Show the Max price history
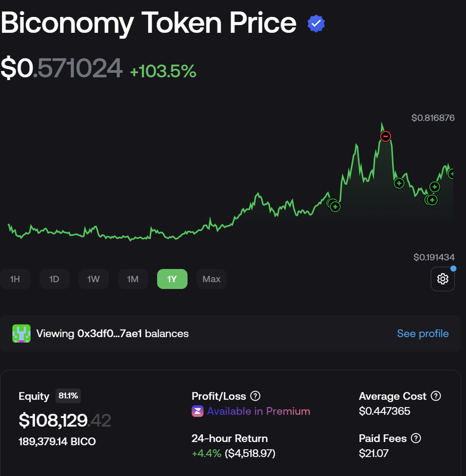 coord(211,279)
